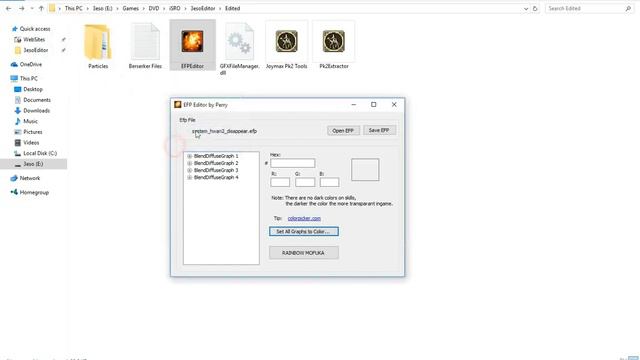This screenshot has width=640, height=360.
Task: Open Homegroup in sidebar
Action: tap(30, 192)
